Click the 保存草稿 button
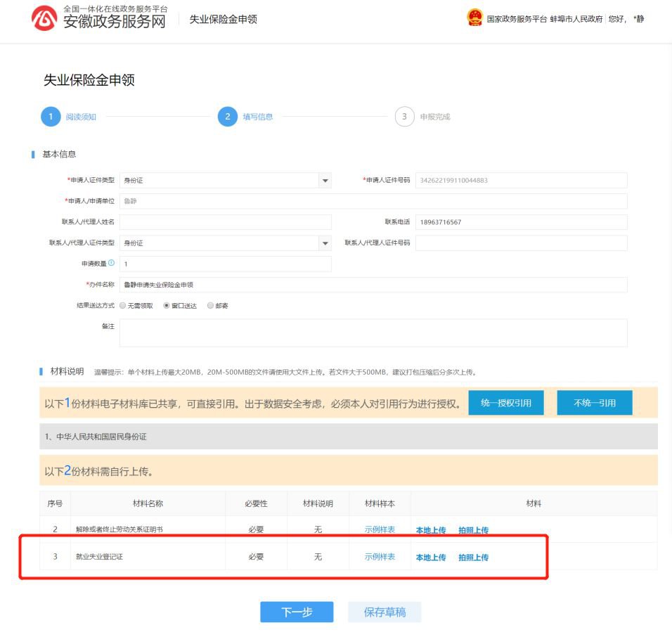The width and height of the screenshot is (672, 637). click(x=385, y=612)
